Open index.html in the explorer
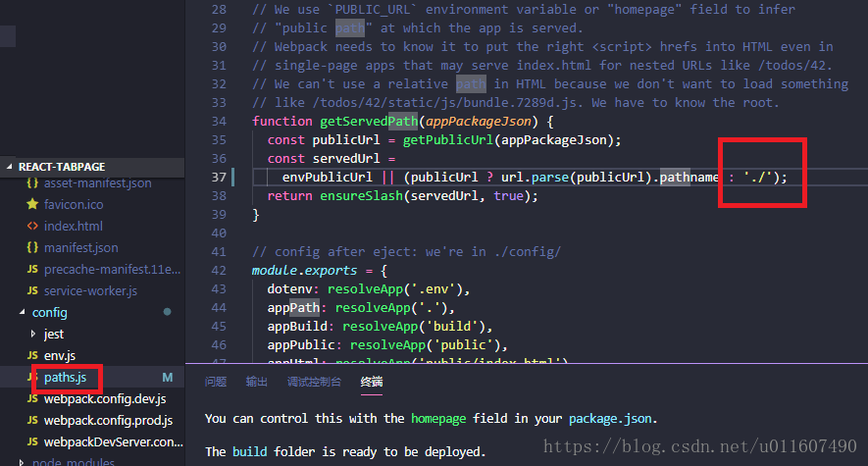Viewport: 868px width, 466px height. [x=74, y=227]
